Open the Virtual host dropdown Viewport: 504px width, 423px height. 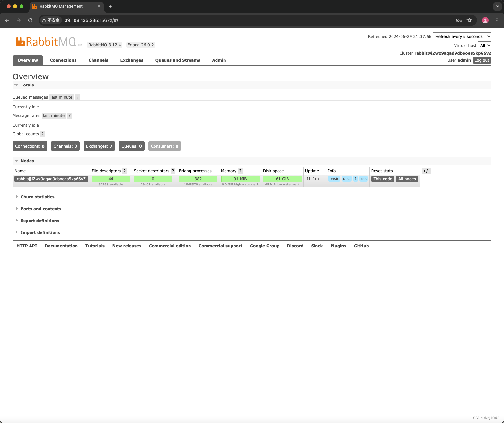point(485,45)
